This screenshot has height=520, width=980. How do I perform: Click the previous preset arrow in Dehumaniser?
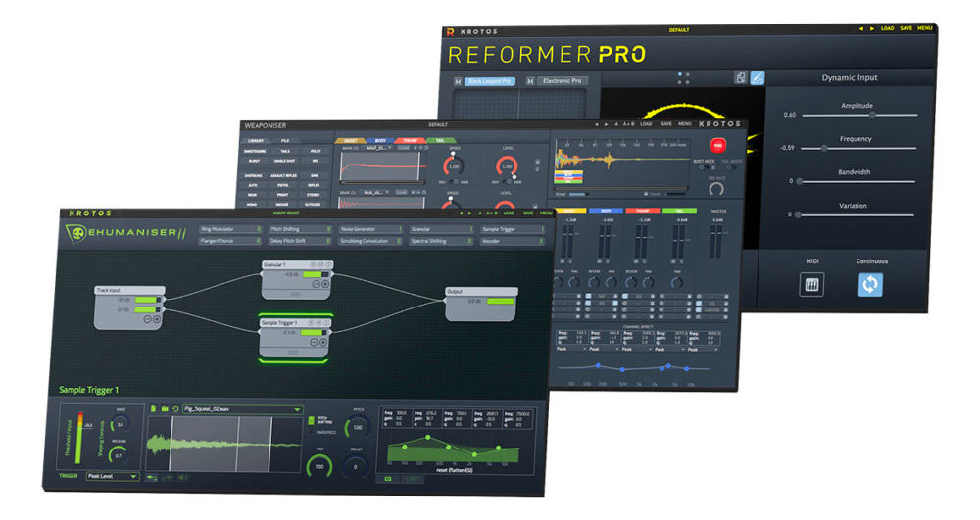(462, 213)
